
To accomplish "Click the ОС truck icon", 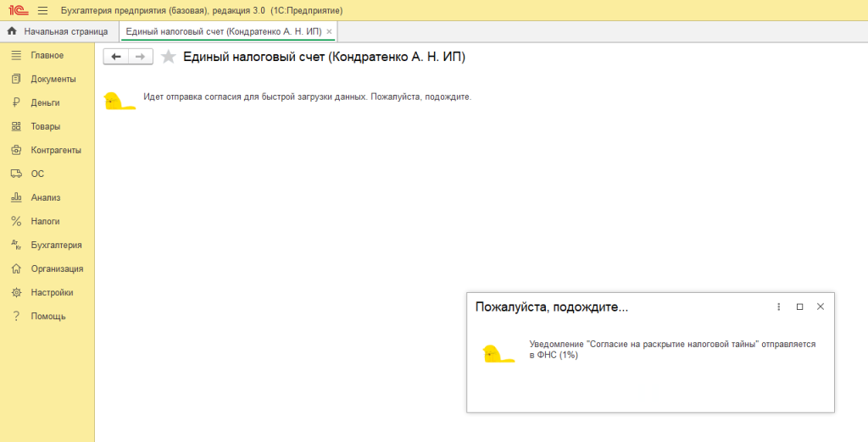I will pos(16,174).
